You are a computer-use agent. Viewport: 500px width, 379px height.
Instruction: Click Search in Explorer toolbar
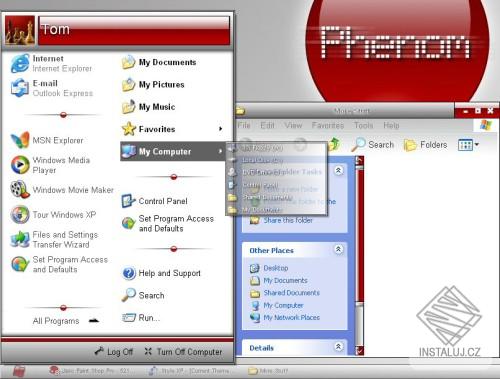[373, 145]
